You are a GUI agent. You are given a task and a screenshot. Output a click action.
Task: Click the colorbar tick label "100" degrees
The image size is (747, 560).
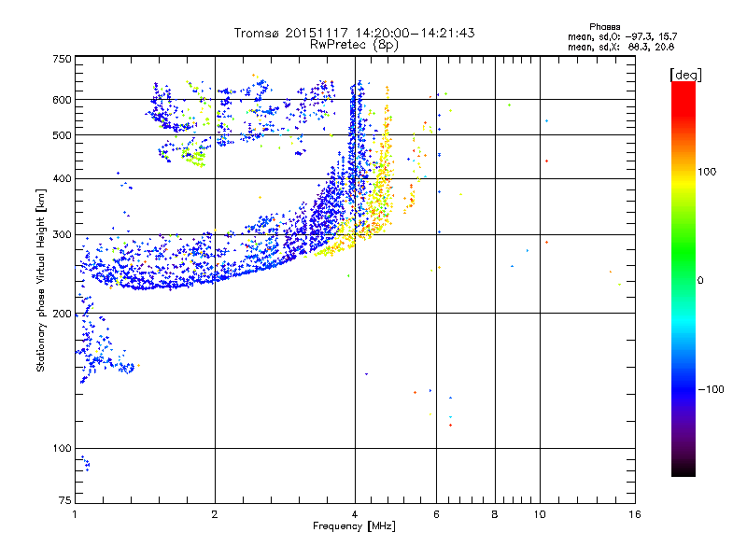(707, 172)
